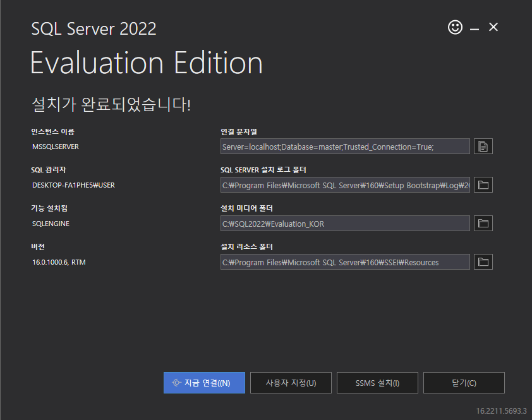532x420 pixels.
Task: Click the 기능 설치됨 label
Action: pyautogui.click(x=49, y=208)
